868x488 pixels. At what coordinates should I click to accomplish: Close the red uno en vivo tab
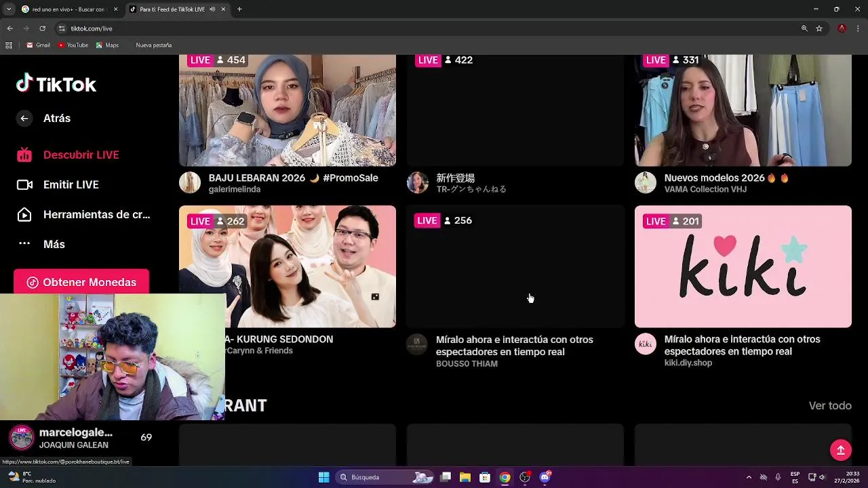tap(115, 9)
